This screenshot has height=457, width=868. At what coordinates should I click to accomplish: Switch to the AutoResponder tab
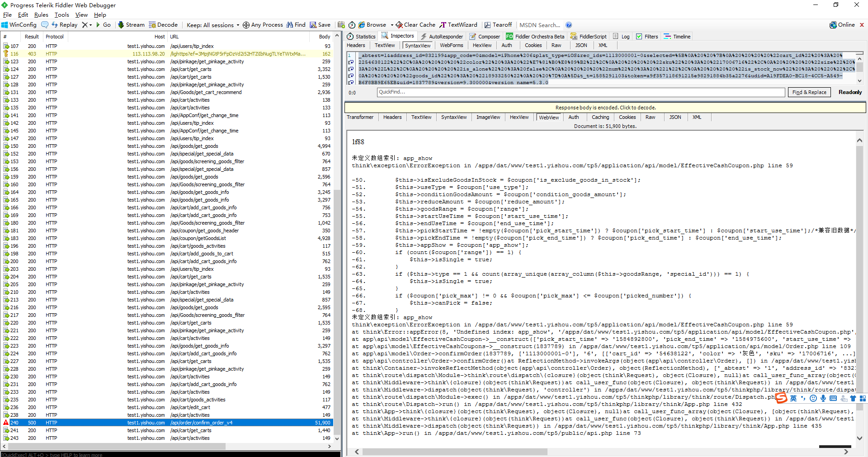click(x=442, y=37)
